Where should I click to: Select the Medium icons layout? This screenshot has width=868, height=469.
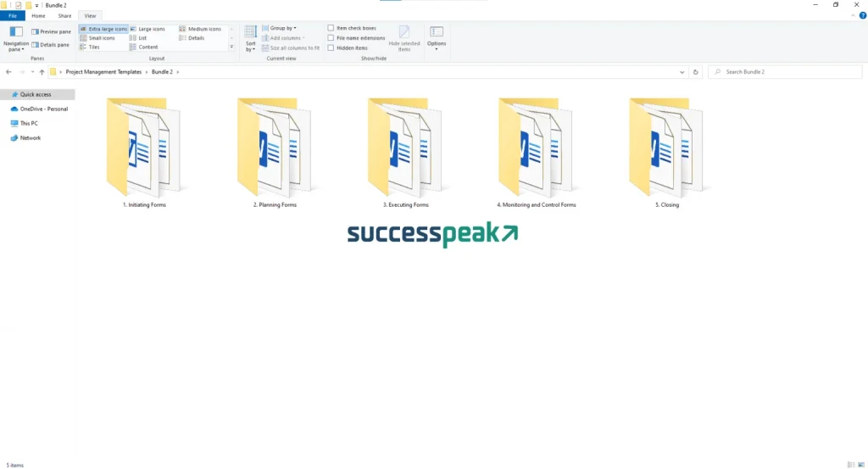(x=203, y=29)
